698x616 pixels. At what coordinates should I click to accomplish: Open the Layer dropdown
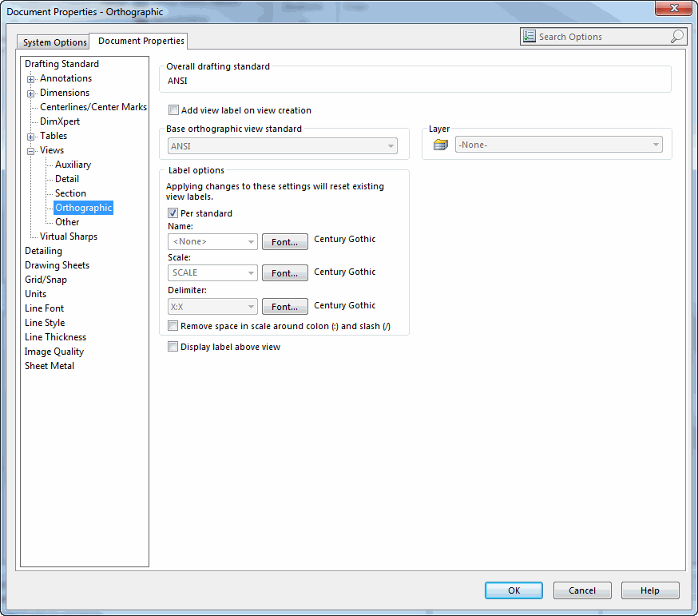click(559, 145)
